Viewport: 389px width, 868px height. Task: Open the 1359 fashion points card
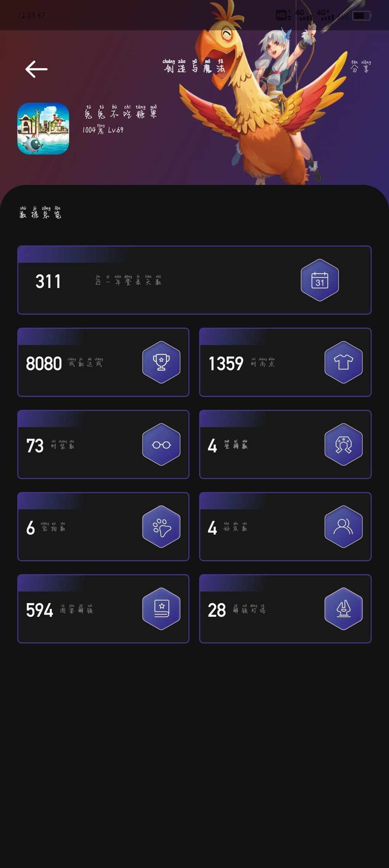[285, 362]
